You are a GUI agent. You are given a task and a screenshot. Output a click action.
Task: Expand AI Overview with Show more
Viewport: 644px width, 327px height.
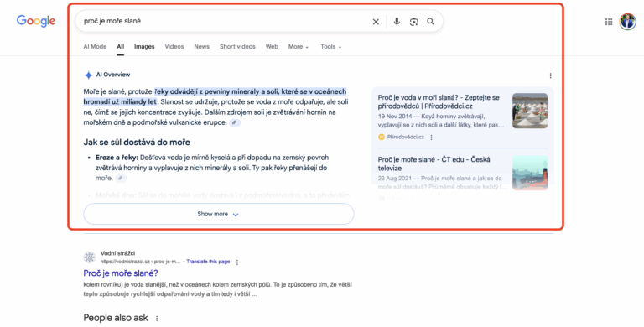coord(219,214)
